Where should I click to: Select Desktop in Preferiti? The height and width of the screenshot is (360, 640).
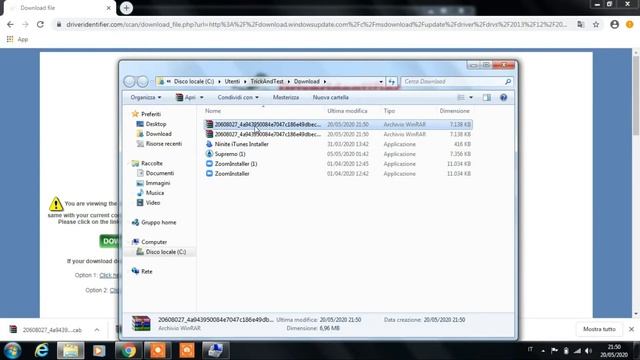156,124
